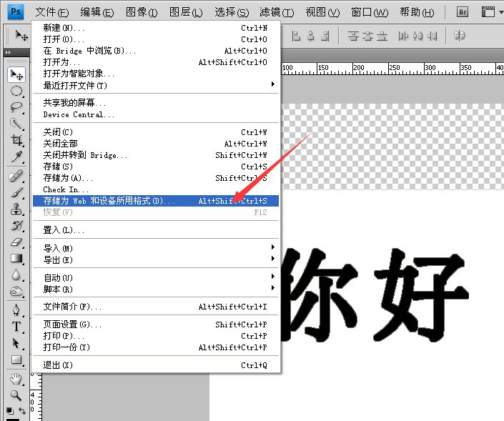Select the Crop tool
This screenshot has height=421, width=504.
16,140
